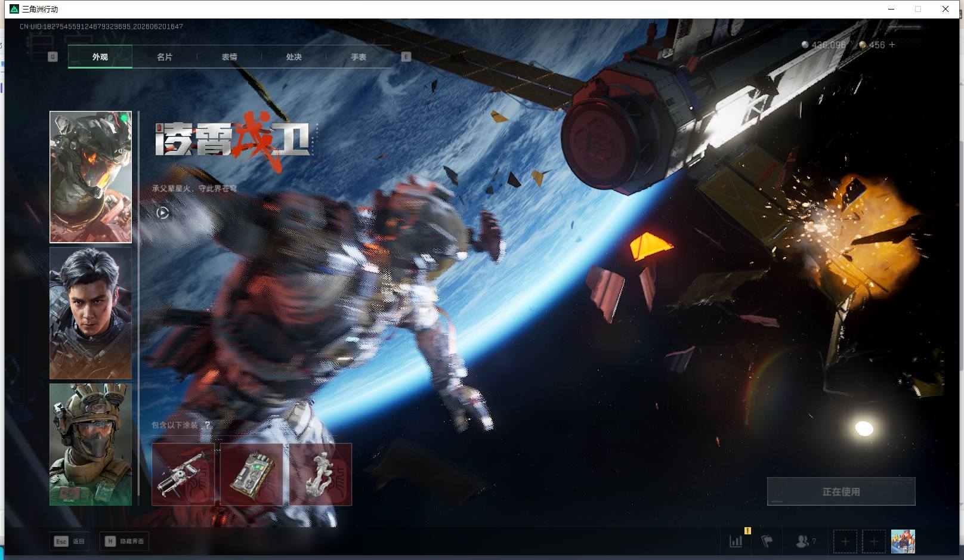Screen dimensions: 964x560
Task: Click the second empty squad slot plus
Action: 874,542
